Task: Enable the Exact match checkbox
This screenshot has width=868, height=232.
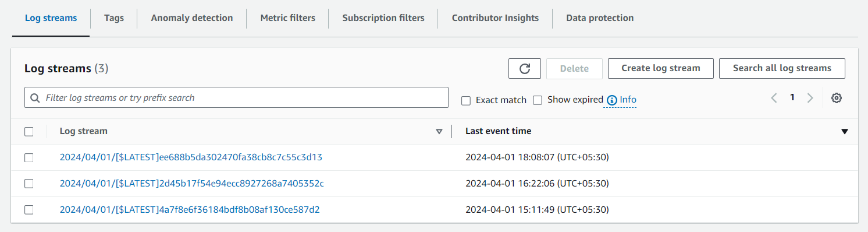Action: 466,100
